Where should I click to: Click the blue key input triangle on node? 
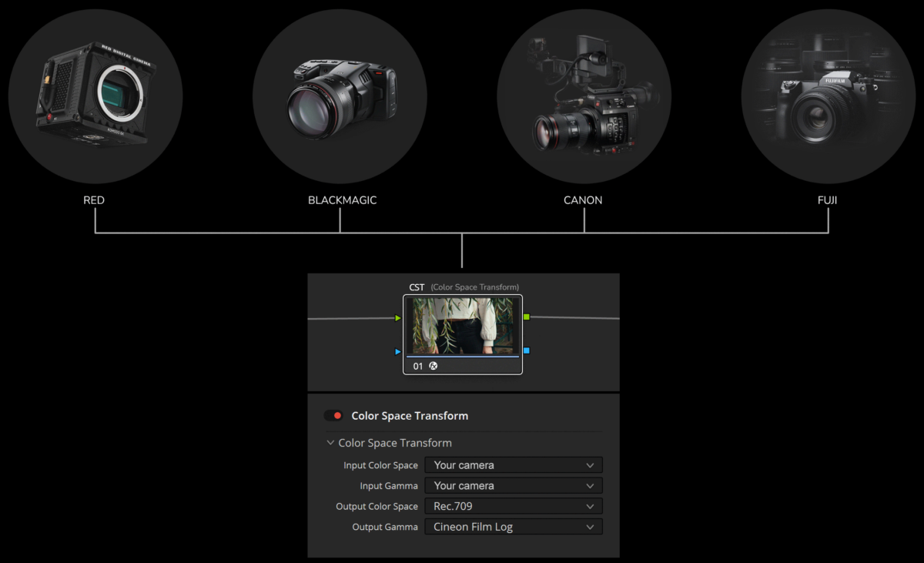(x=398, y=352)
